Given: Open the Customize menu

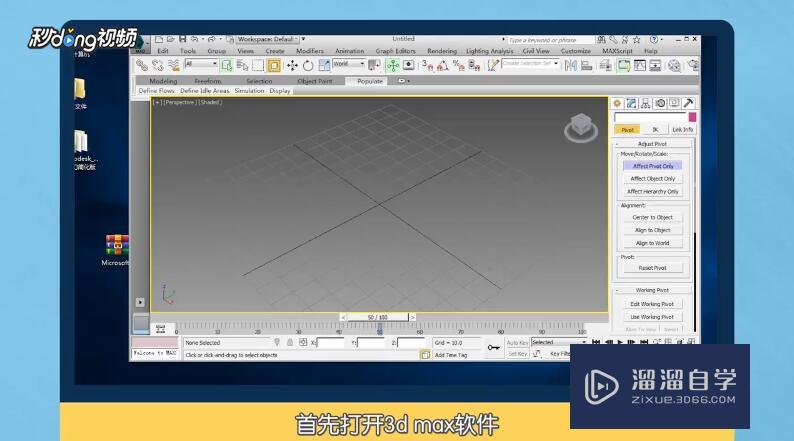Looking at the screenshot, I should pyautogui.click(x=576, y=51).
